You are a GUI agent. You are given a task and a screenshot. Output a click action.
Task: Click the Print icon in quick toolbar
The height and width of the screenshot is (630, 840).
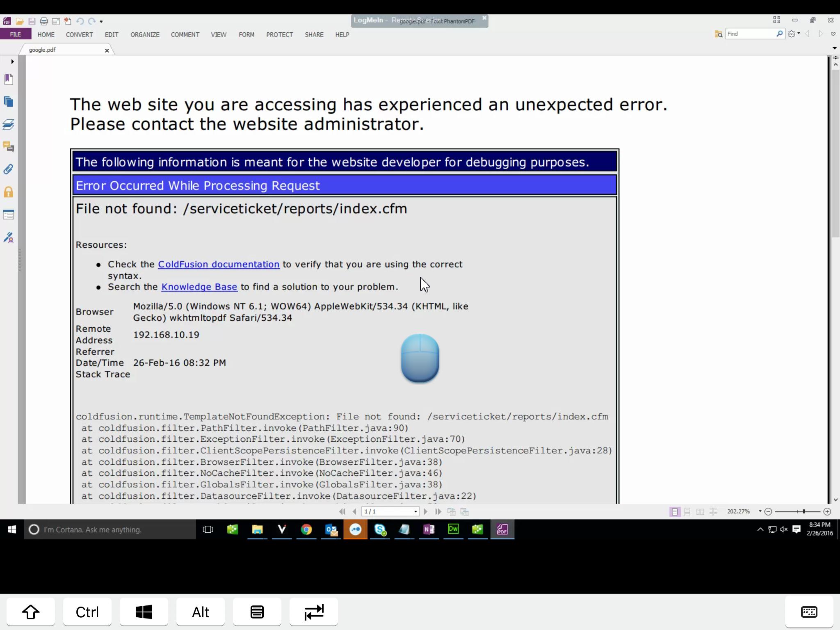coord(44,21)
